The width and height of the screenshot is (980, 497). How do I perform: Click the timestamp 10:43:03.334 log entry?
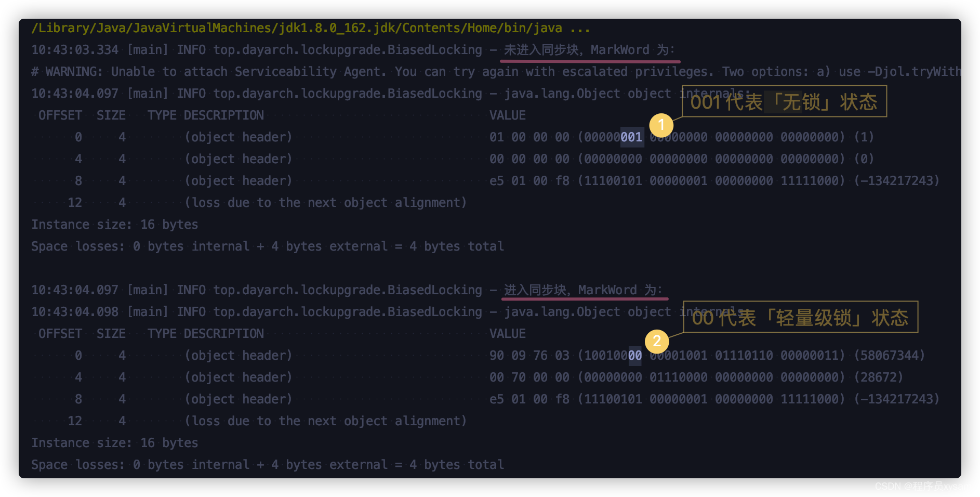tap(75, 49)
